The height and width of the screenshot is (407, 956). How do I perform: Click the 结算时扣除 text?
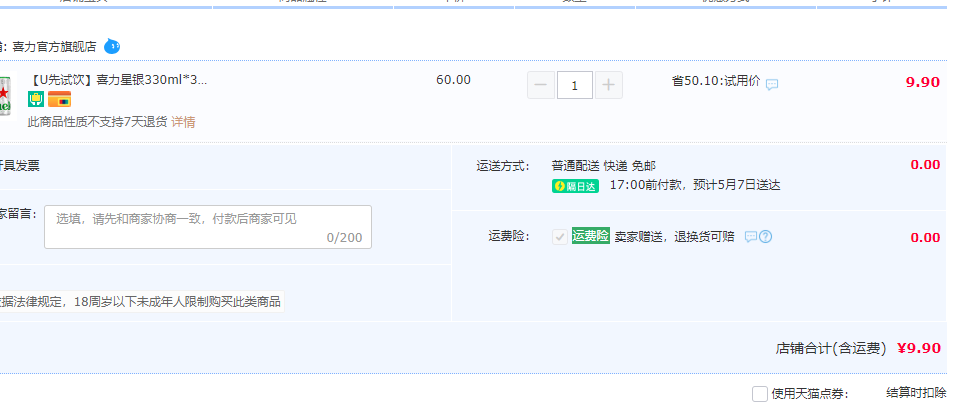coord(916,393)
